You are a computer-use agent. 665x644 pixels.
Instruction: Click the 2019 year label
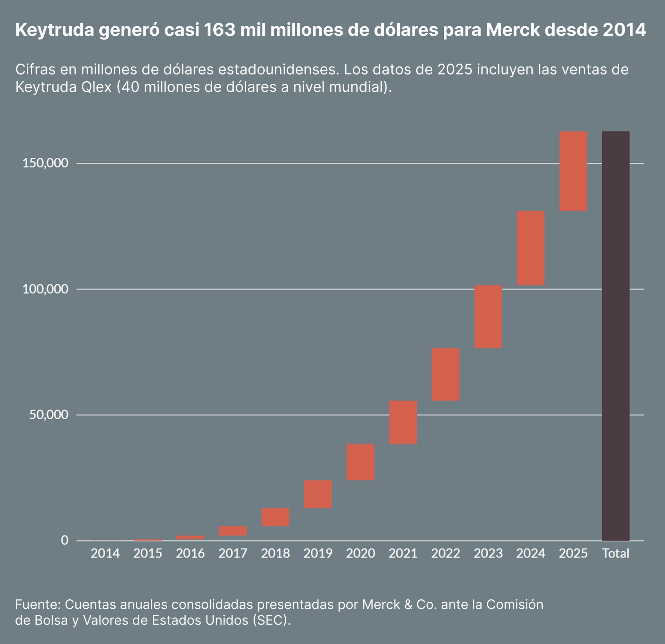point(319,553)
